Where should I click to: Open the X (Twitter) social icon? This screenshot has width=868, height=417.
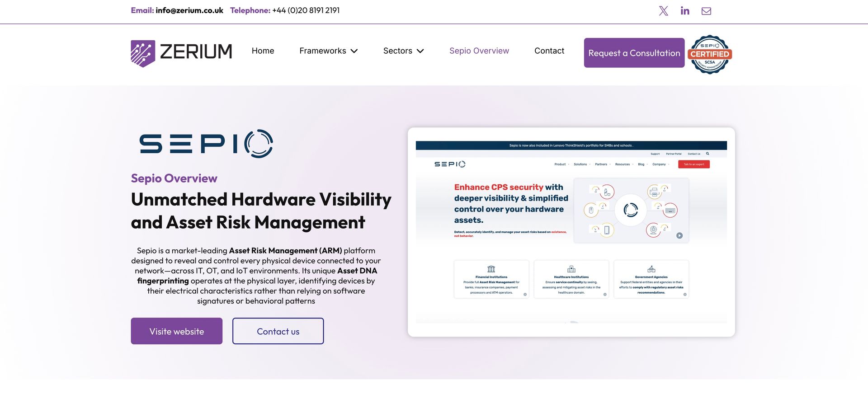(663, 11)
